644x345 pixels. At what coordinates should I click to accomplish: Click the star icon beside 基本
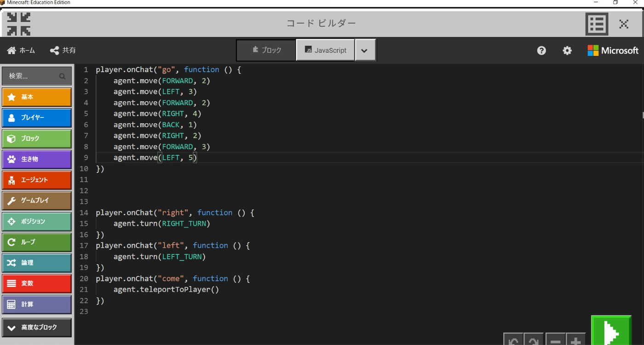click(x=11, y=97)
